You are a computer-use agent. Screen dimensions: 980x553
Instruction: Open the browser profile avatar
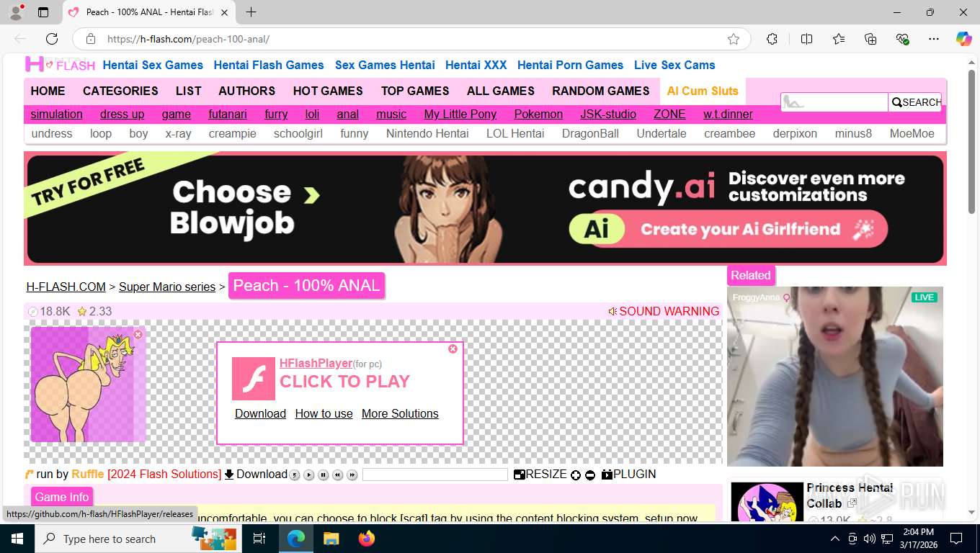[x=16, y=12]
